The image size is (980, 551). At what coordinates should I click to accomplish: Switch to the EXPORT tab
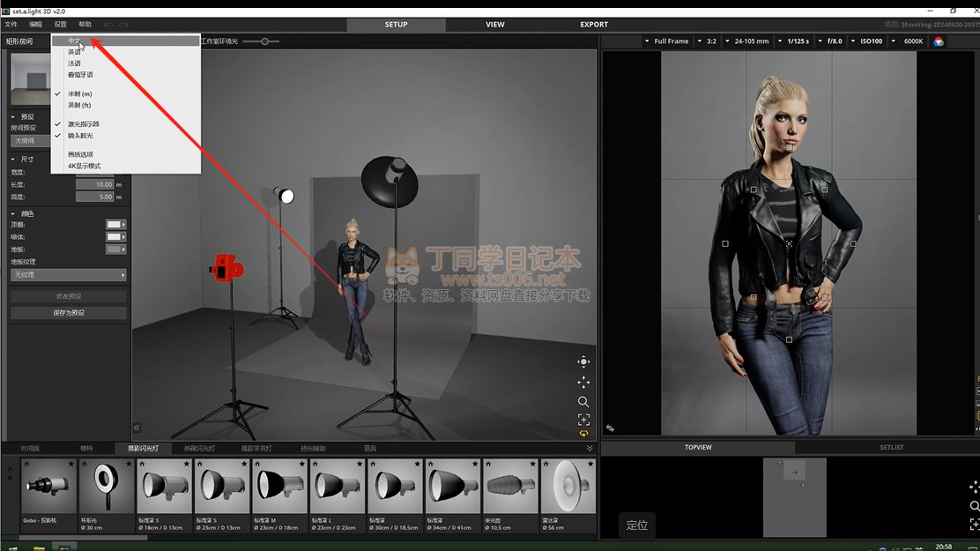pyautogui.click(x=594, y=25)
